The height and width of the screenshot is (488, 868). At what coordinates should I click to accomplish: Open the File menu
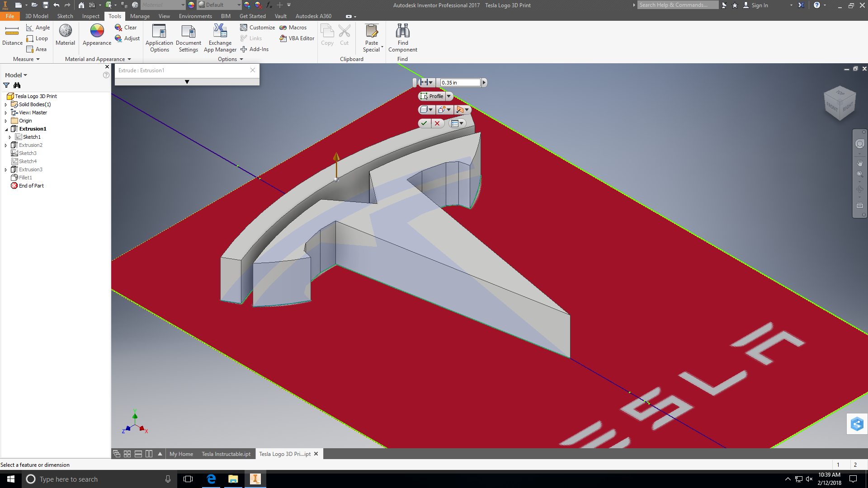click(x=10, y=16)
